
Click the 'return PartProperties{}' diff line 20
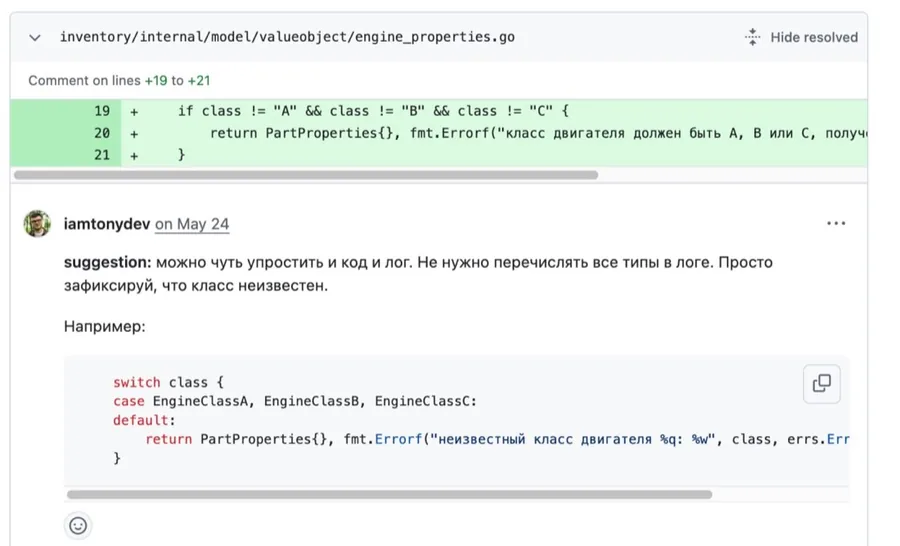click(x=538, y=133)
